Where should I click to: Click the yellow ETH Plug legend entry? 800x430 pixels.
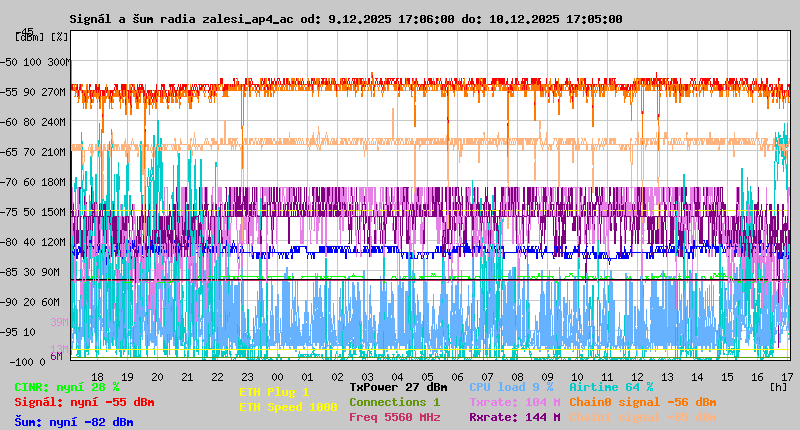coord(274,392)
